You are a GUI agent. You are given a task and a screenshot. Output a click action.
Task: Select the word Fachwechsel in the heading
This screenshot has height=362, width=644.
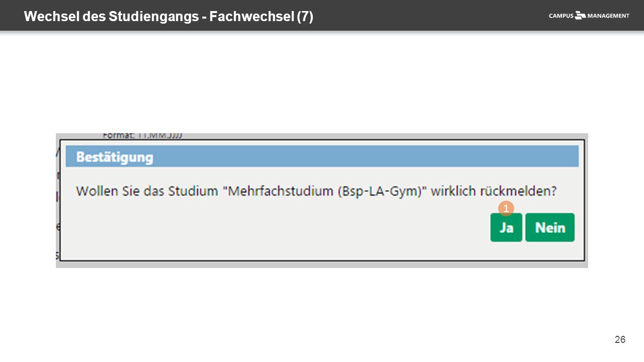[252, 17]
